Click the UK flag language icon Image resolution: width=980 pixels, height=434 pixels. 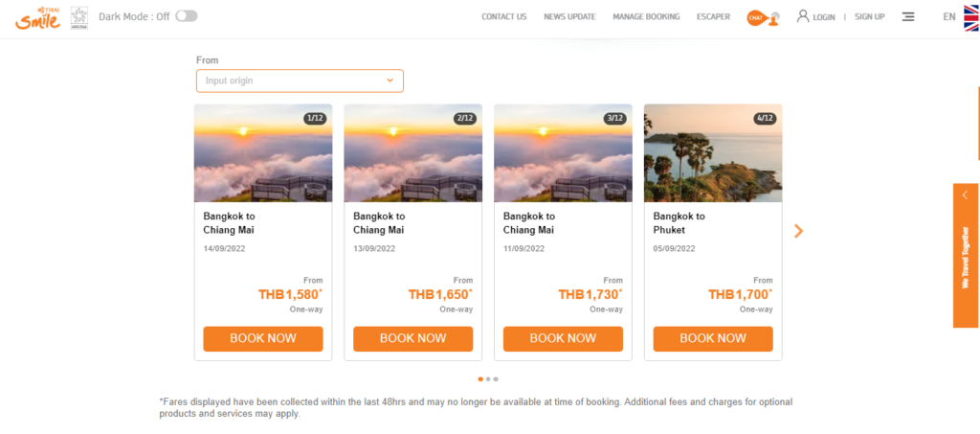click(x=972, y=16)
